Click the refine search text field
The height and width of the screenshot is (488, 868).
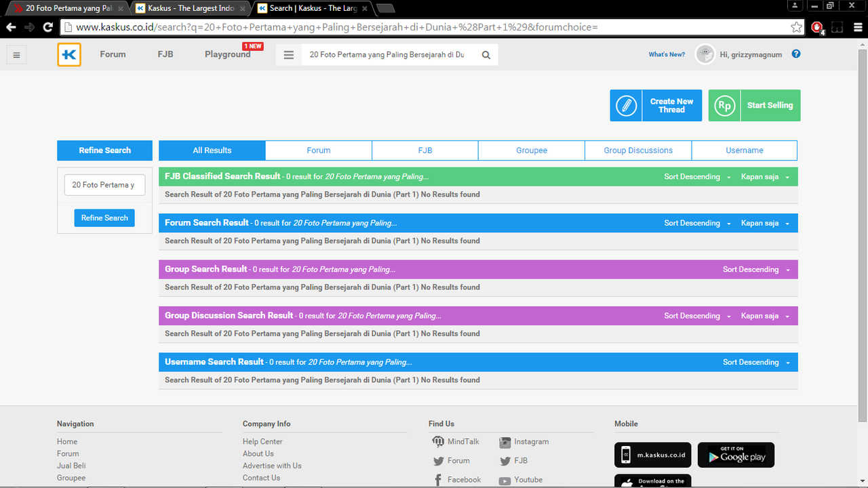point(104,185)
